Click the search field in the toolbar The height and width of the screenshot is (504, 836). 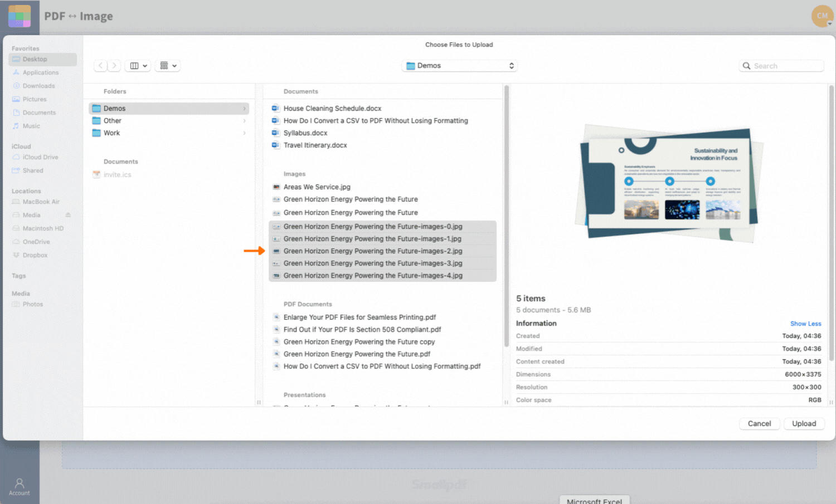(x=781, y=65)
